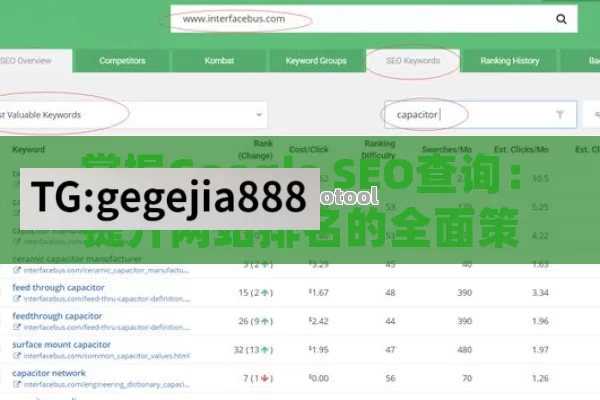Click 390 searches in feed through capacitor row
This screenshot has height=400, width=600.
point(465,293)
